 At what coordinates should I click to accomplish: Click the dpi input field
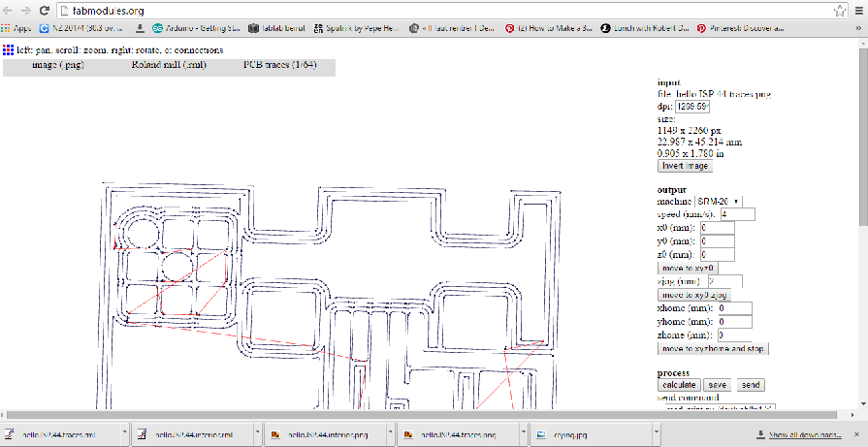click(692, 107)
